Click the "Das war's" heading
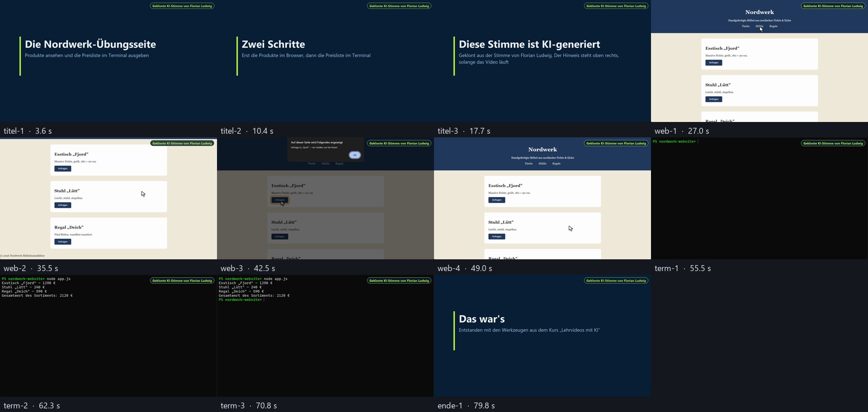This screenshot has height=412, width=868. click(482, 319)
